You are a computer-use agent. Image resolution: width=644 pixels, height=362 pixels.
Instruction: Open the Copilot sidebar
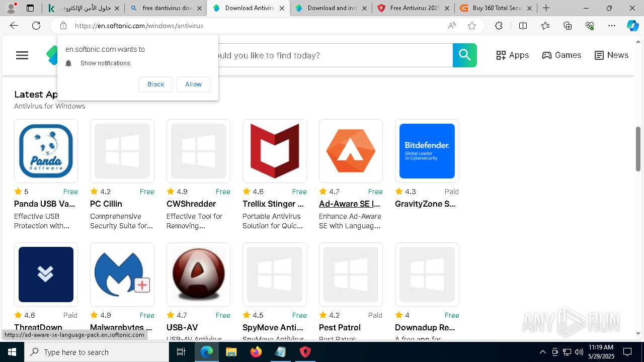point(632,26)
